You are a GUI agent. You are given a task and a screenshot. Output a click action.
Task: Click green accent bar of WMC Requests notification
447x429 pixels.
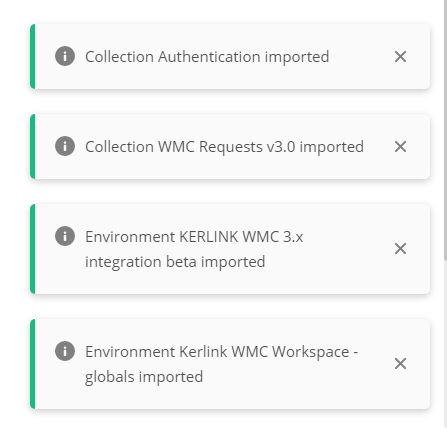tap(32, 146)
